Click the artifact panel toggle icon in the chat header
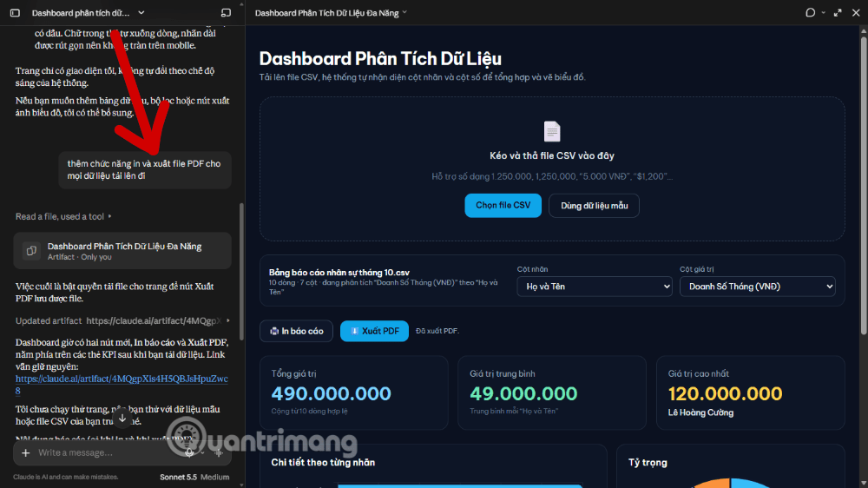 tap(226, 13)
